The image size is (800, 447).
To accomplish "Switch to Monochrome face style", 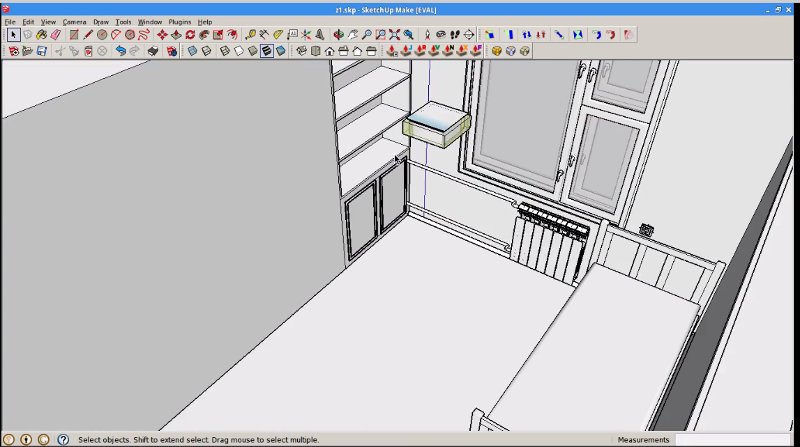I will coord(281,50).
